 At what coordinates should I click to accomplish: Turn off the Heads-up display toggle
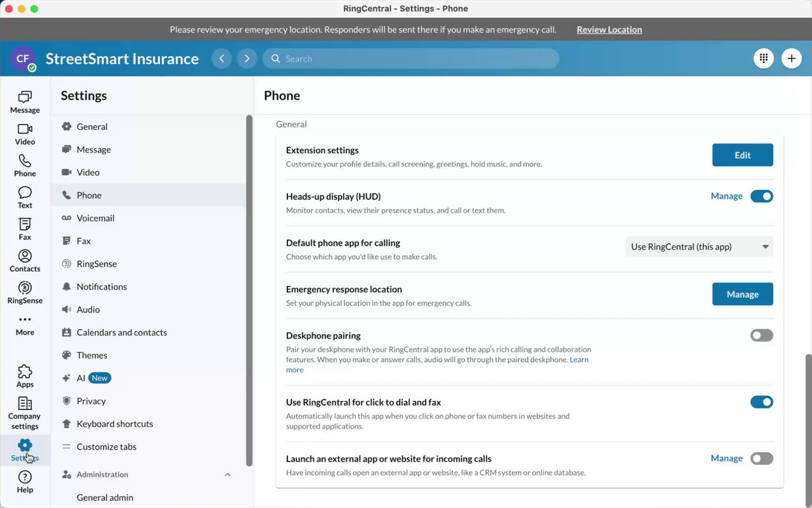tap(761, 196)
